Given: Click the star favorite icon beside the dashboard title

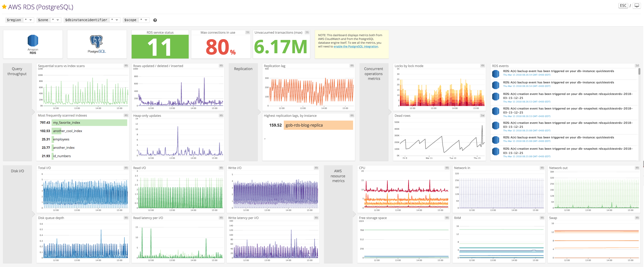Looking at the screenshot, I should point(4,7).
